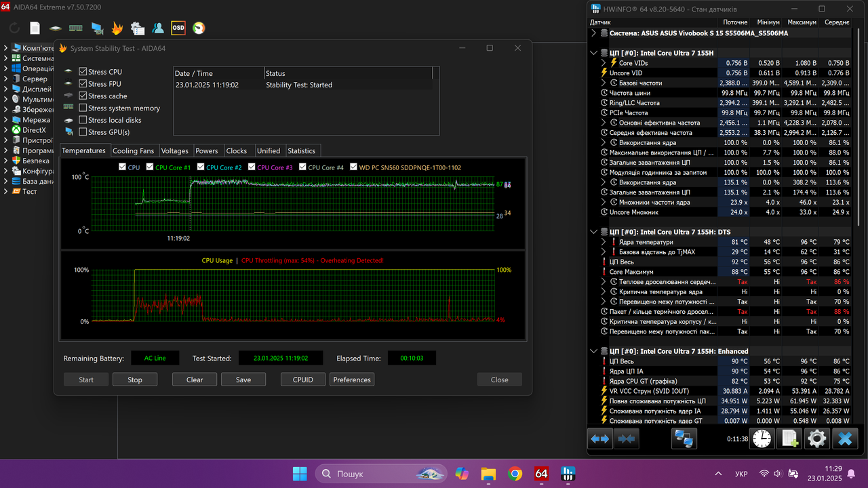Screen dimensions: 868x488
Task: Collapse ЦП Intel Core Ultra 7 155H group
Action: click(594, 53)
